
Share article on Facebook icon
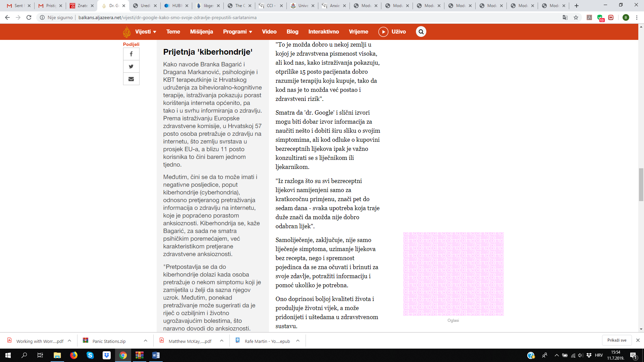[131, 54]
